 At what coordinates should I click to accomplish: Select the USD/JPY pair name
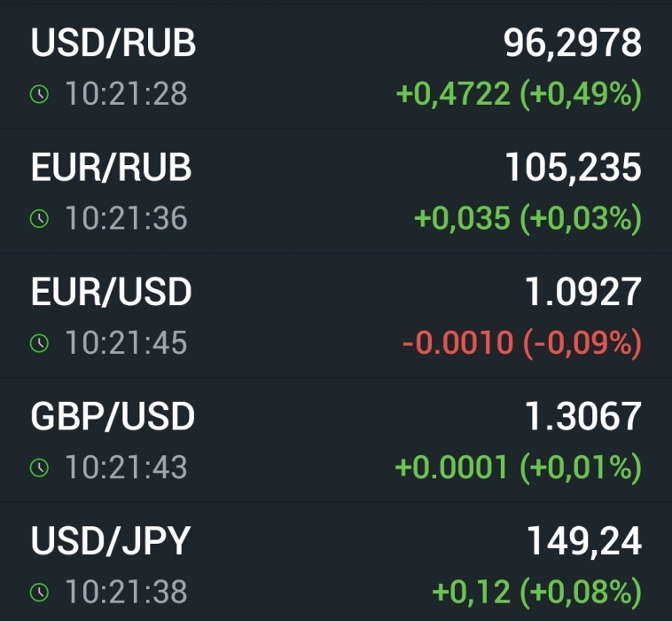click(x=111, y=540)
